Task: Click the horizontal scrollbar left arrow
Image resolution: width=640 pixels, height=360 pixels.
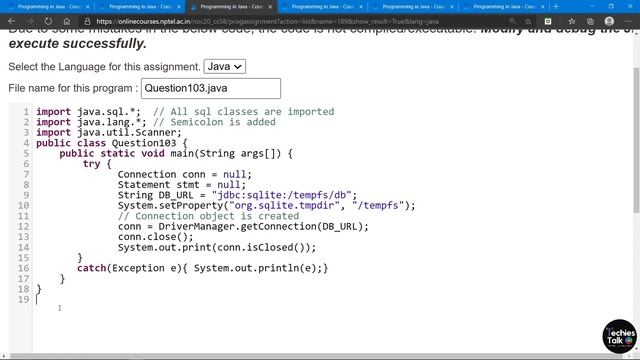Action: (3, 356)
